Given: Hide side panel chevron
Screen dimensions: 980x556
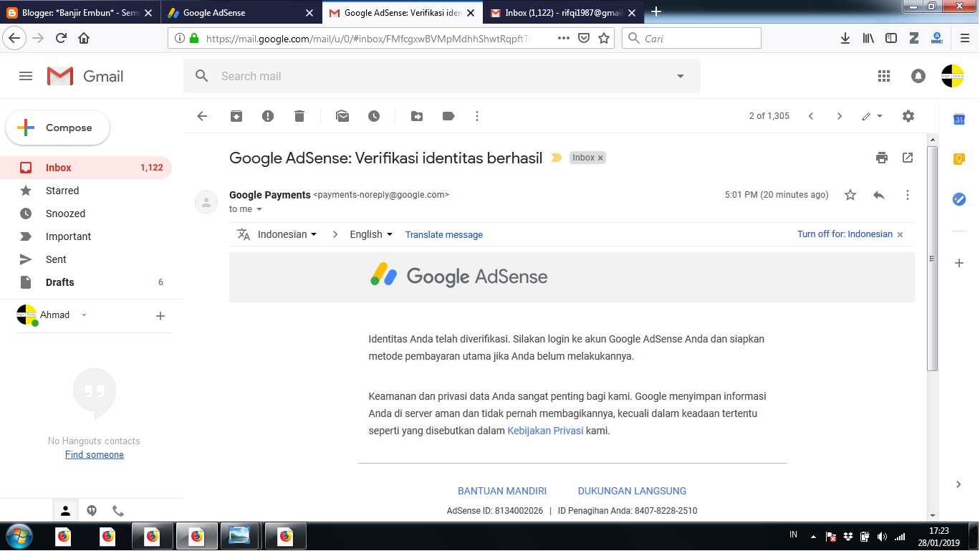Looking at the screenshot, I should (959, 484).
